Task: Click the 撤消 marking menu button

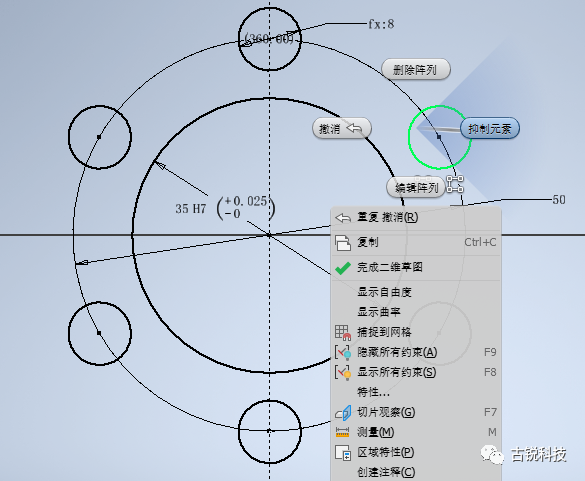Action: click(342, 129)
